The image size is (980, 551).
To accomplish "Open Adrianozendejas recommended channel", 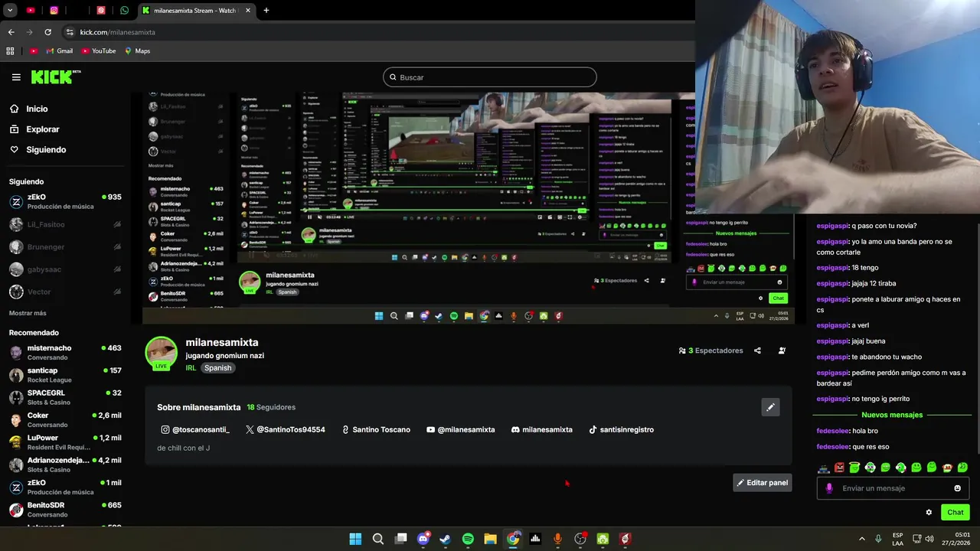I will [x=65, y=465].
